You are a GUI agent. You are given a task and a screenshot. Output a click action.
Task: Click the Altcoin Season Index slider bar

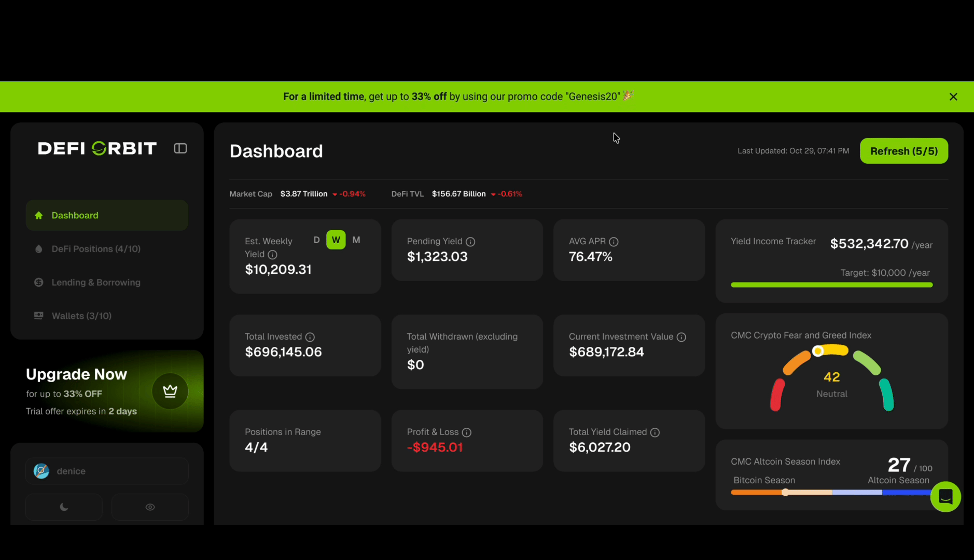(x=830, y=493)
